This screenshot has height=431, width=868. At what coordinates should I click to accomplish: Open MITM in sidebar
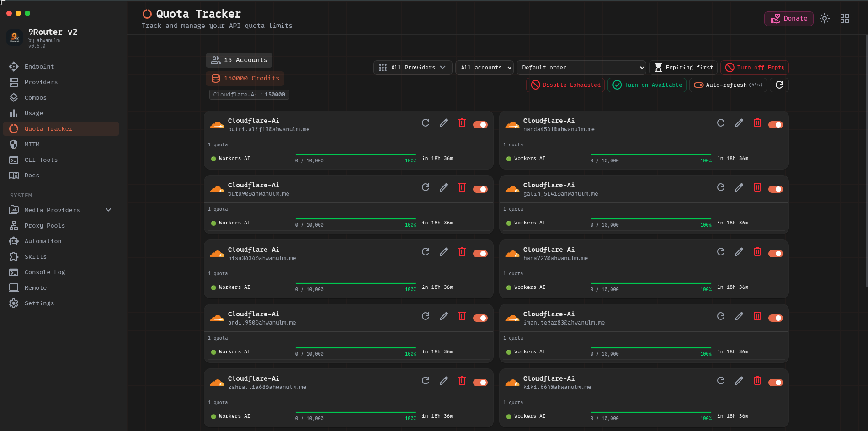click(61, 144)
